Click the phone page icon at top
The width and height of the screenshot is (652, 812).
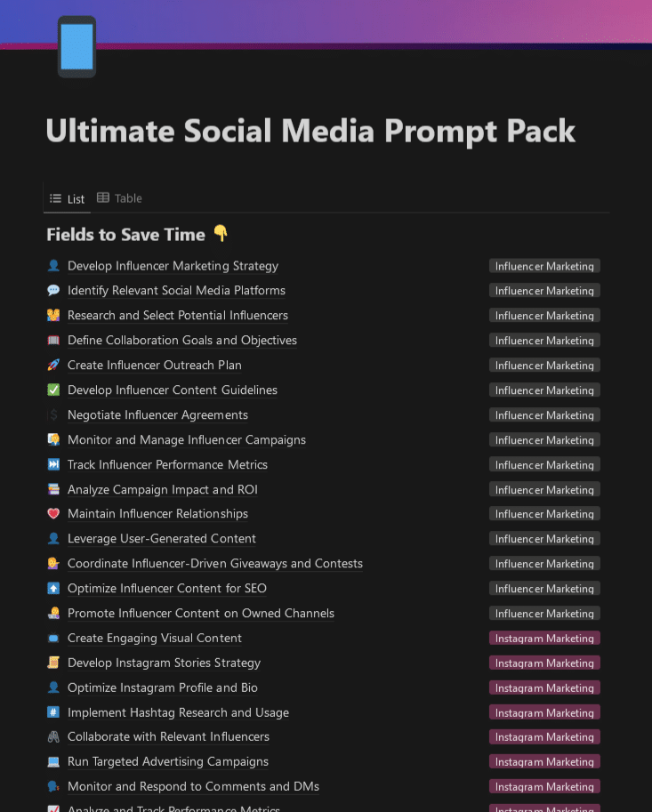click(76, 46)
